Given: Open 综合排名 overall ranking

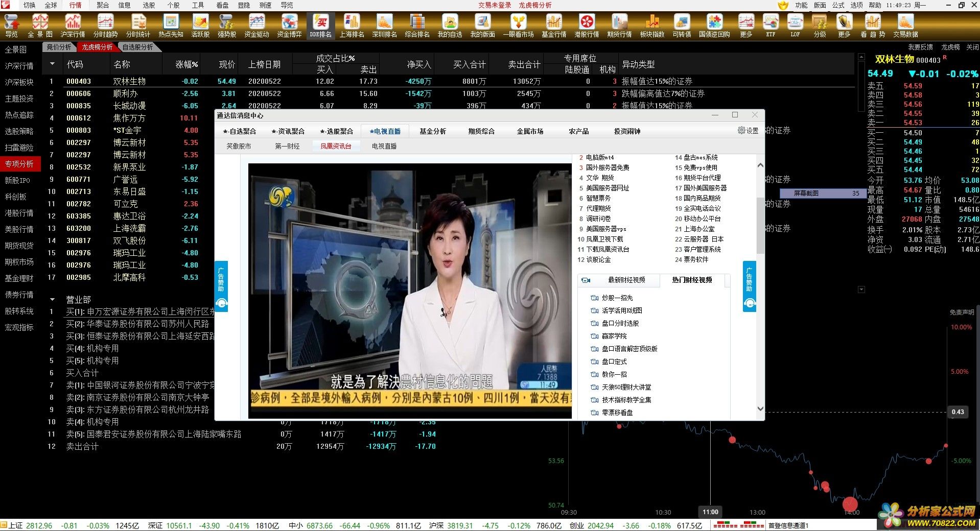Looking at the screenshot, I should point(417,26).
